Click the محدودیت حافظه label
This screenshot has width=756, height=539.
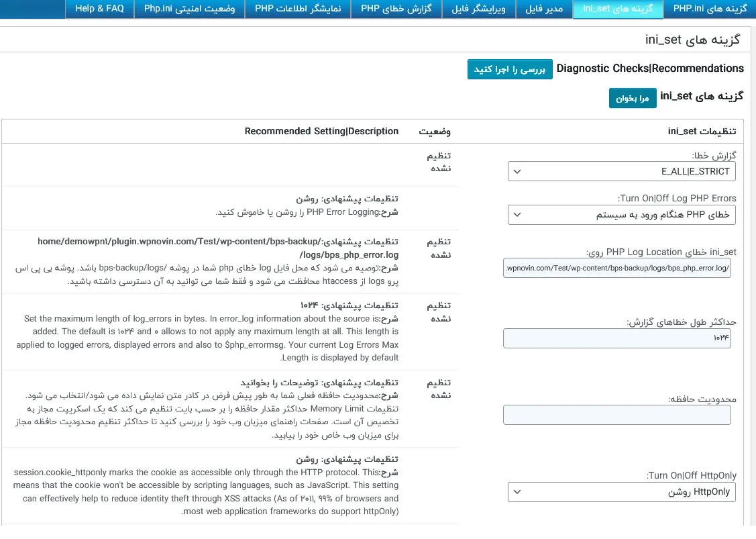(702, 399)
